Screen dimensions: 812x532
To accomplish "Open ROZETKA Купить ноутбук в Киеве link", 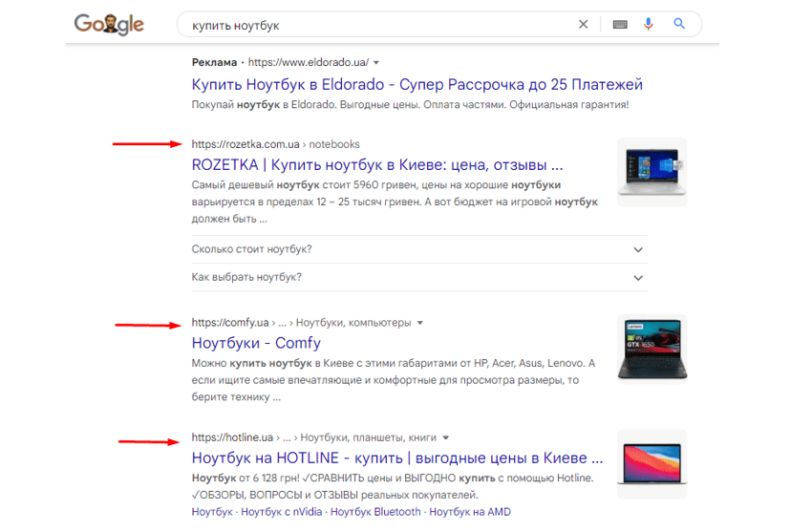I will (377, 165).
